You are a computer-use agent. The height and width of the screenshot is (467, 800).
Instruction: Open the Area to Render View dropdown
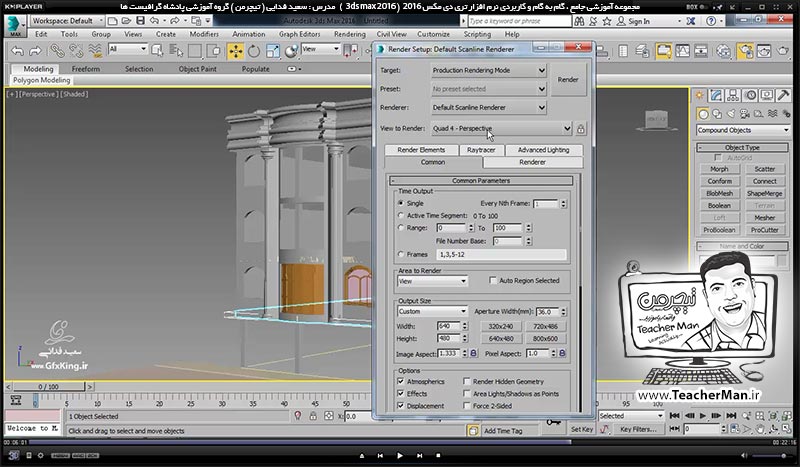[432, 281]
